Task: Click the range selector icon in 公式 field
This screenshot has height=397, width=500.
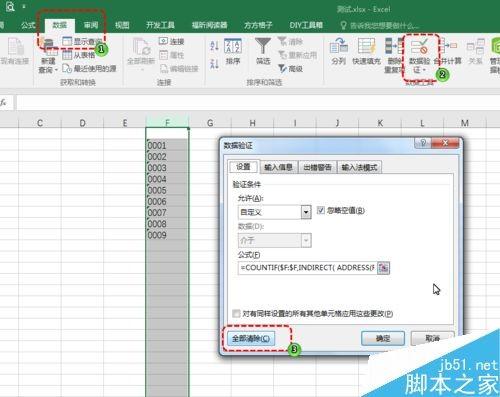Action: 383,268
